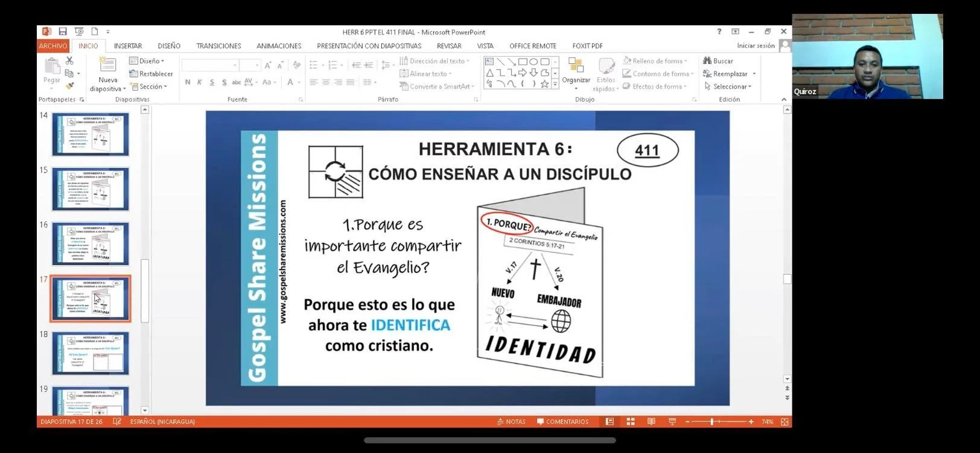Align text to the left
980x453 pixels.
[313, 82]
